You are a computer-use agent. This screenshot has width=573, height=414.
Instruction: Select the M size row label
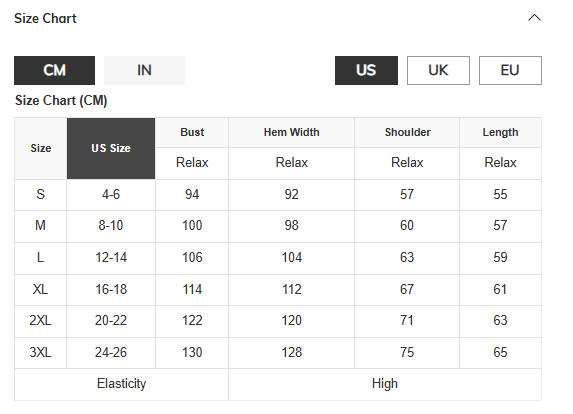click(41, 225)
